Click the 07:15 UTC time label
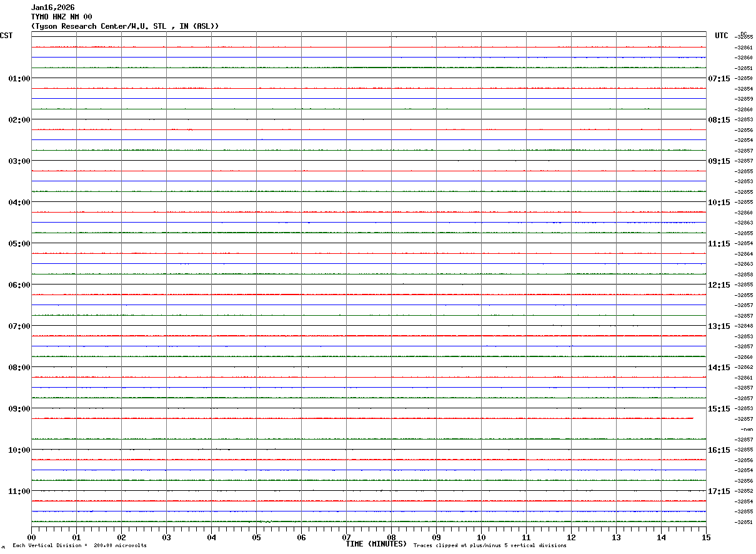Viewport: 756px width, 554px height. 719,78
